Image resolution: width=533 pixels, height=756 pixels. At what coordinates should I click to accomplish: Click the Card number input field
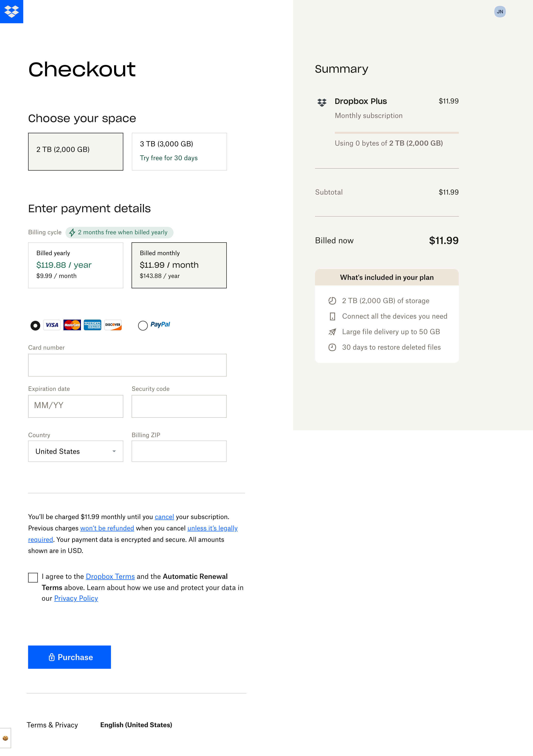[x=127, y=365]
